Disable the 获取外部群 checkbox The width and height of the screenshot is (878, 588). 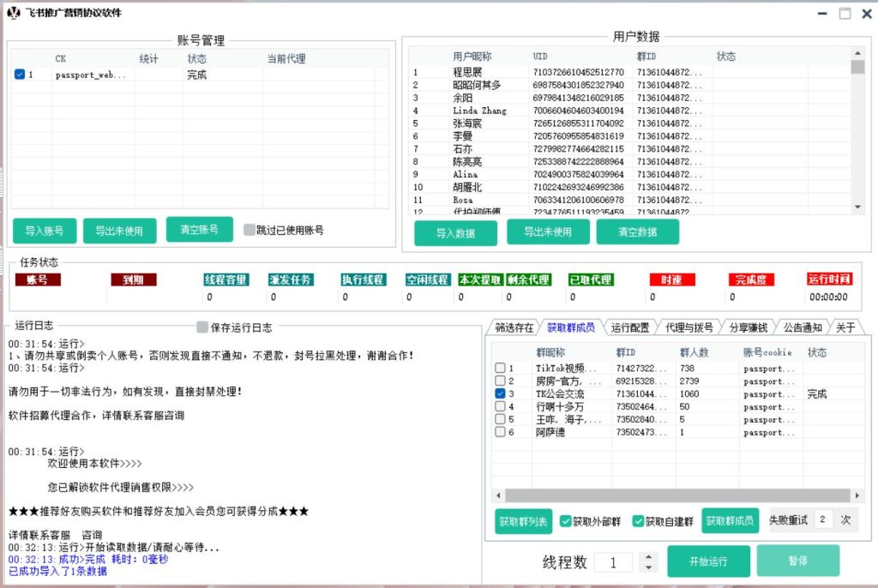[563, 519]
